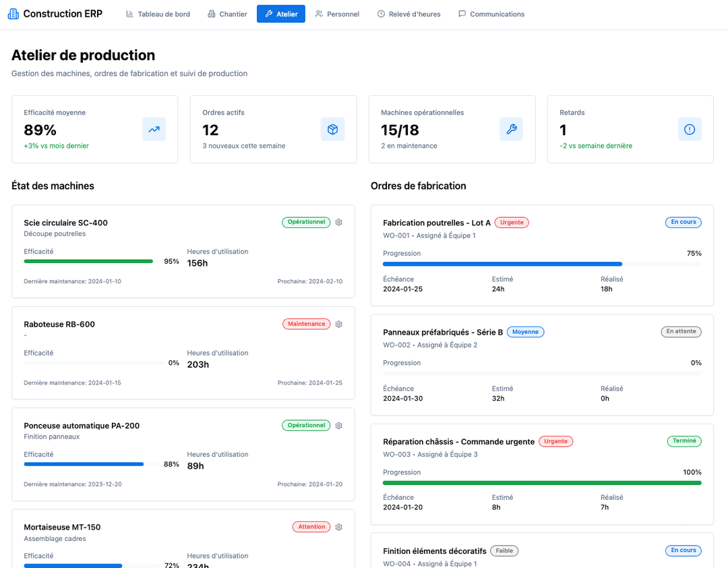Click wrench icon in Machines opérationnelles card

(511, 130)
